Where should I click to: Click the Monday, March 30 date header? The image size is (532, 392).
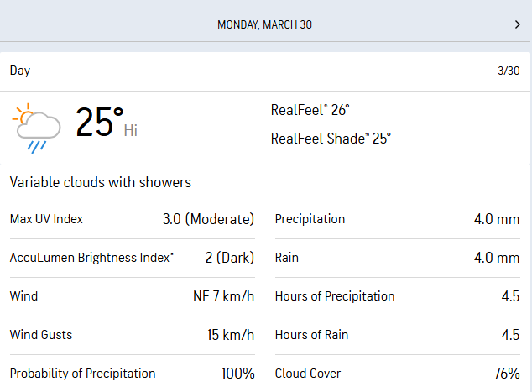pos(264,24)
